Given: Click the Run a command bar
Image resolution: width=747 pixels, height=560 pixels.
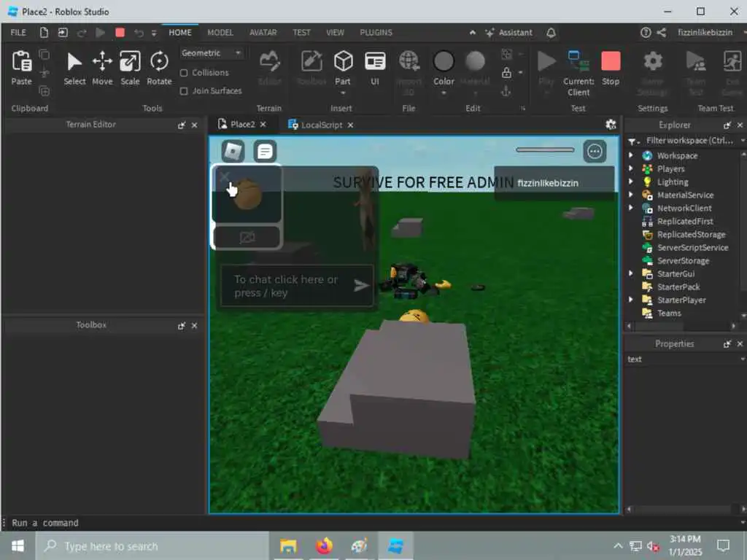Looking at the screenshot, I should tap(371, 522).
